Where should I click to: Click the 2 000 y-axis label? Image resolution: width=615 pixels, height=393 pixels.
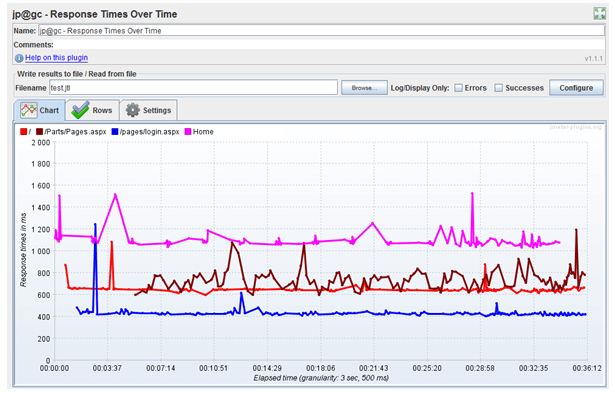[x=41, y=142]
